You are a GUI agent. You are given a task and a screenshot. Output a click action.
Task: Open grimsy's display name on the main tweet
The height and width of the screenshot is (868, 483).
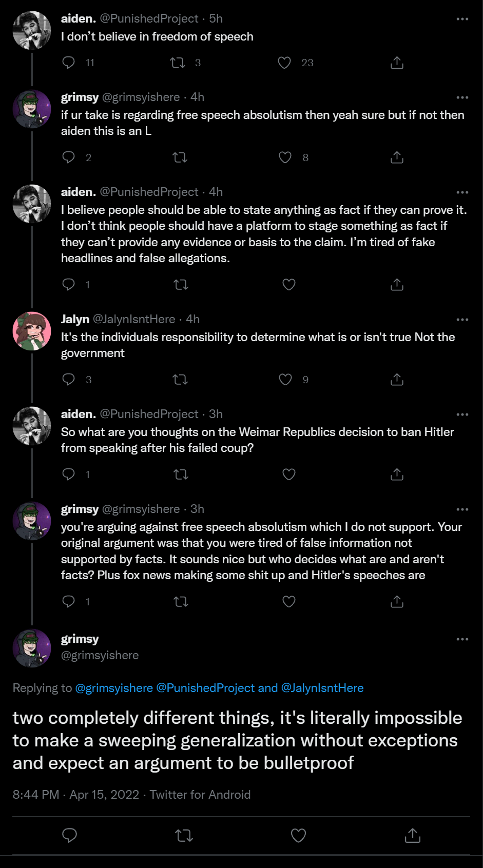(x=80, y=639)
